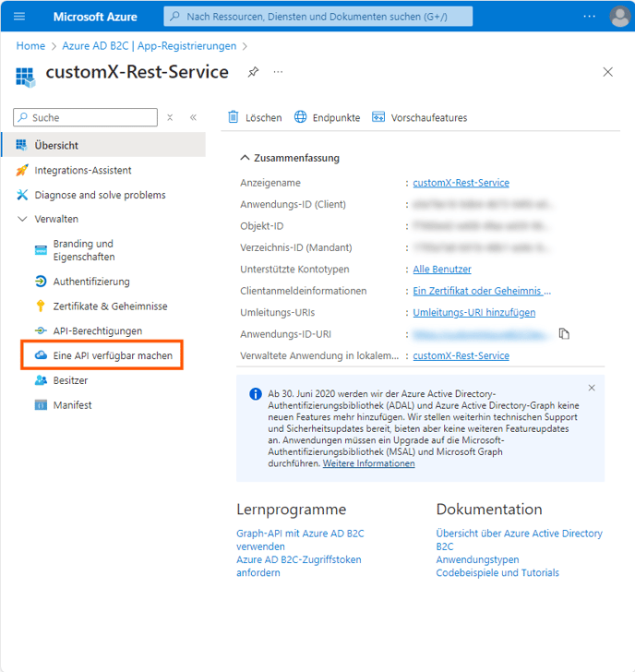
Task: Open Übersicht über Azure Active Directory B2C
Action: tap(520, 540)
